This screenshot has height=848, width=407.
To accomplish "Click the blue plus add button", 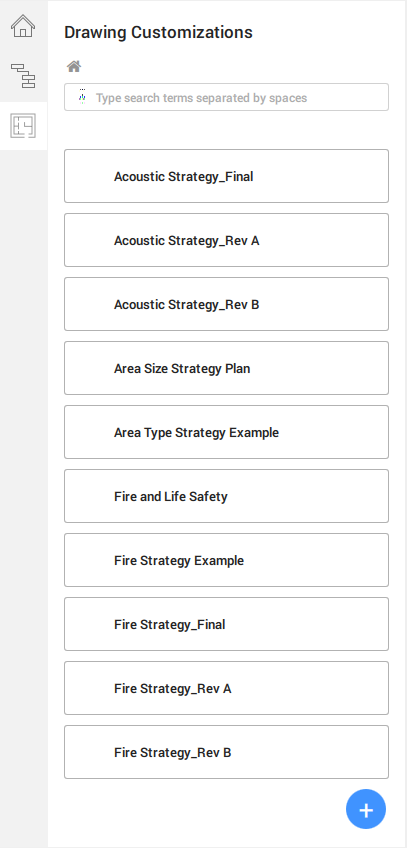I will tap(366, 809).
